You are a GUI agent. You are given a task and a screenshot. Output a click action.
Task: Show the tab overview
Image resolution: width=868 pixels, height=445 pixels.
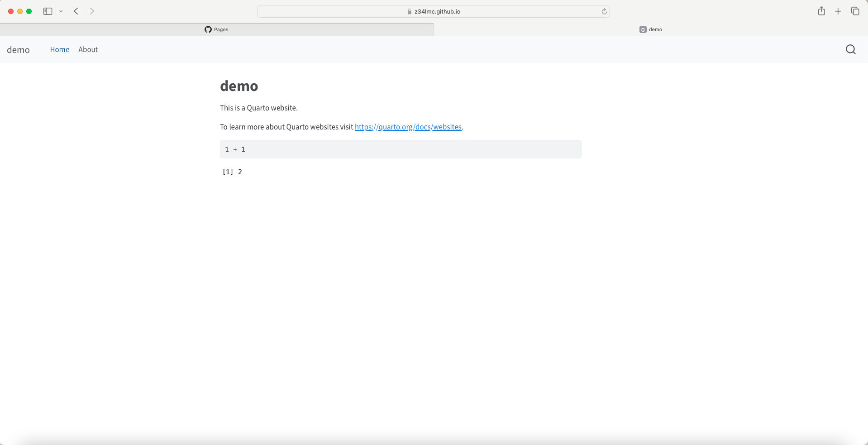[855, 11]
